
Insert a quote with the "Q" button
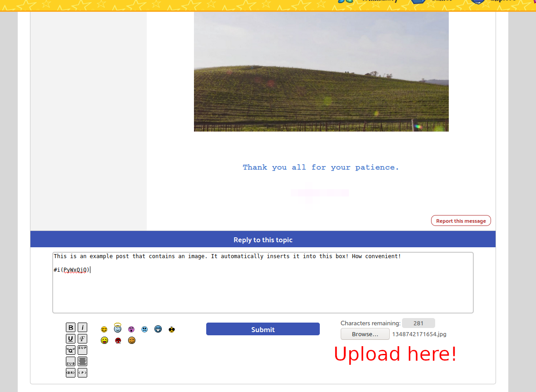70,350
